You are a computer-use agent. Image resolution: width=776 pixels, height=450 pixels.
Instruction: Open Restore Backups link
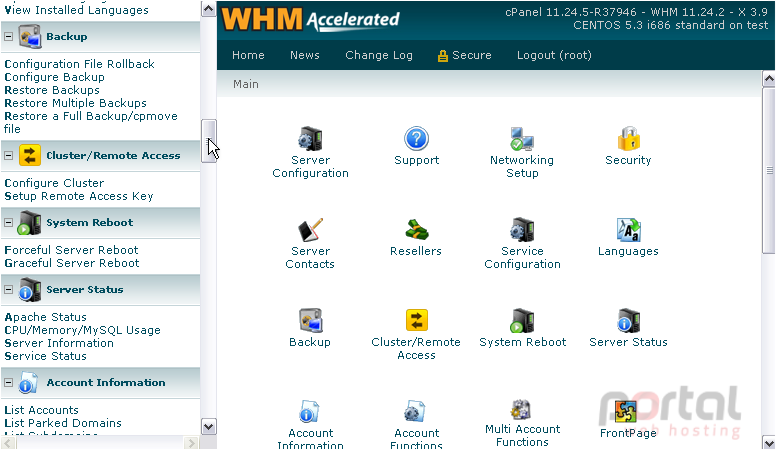52,90
